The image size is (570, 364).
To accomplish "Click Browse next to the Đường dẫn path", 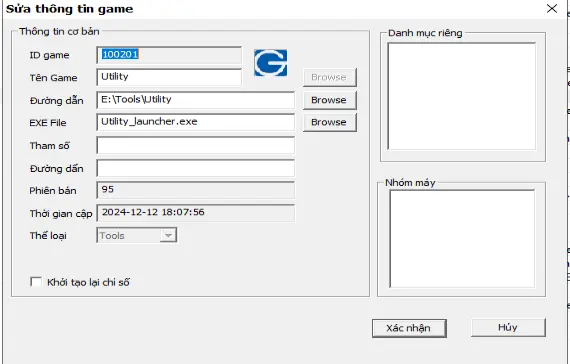I will 329,100.
